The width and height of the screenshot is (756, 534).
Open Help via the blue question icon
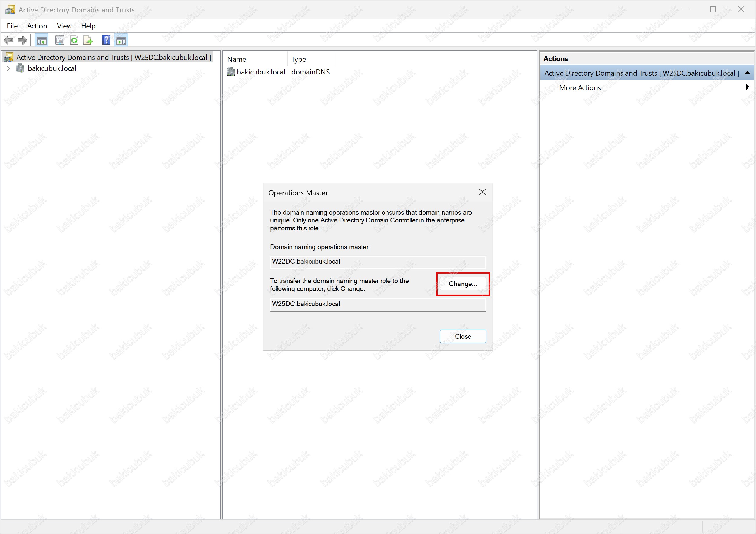coord(106,40)
